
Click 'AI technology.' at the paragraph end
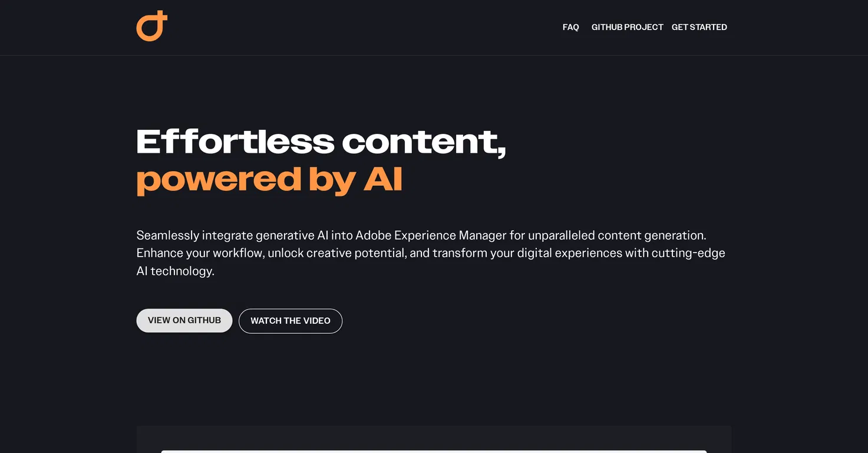point(176,271)
